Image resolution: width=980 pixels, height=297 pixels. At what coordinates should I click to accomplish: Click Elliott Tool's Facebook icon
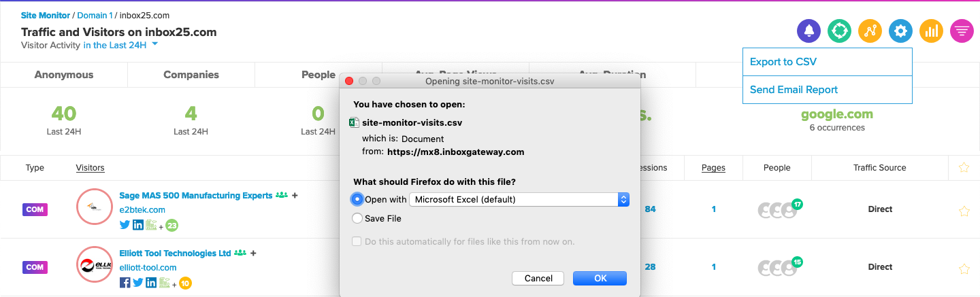pyautogui.click(x=125, y=283)
